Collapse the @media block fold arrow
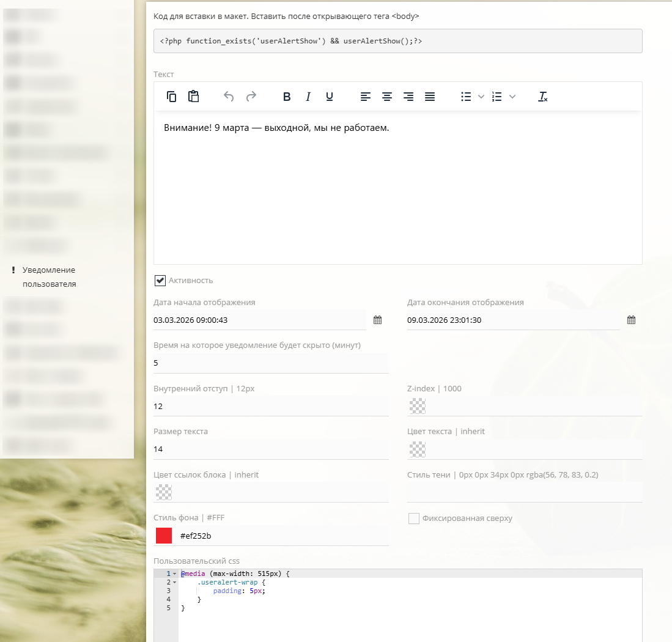This screenshot has height=642, width=672. click(175, 574)
